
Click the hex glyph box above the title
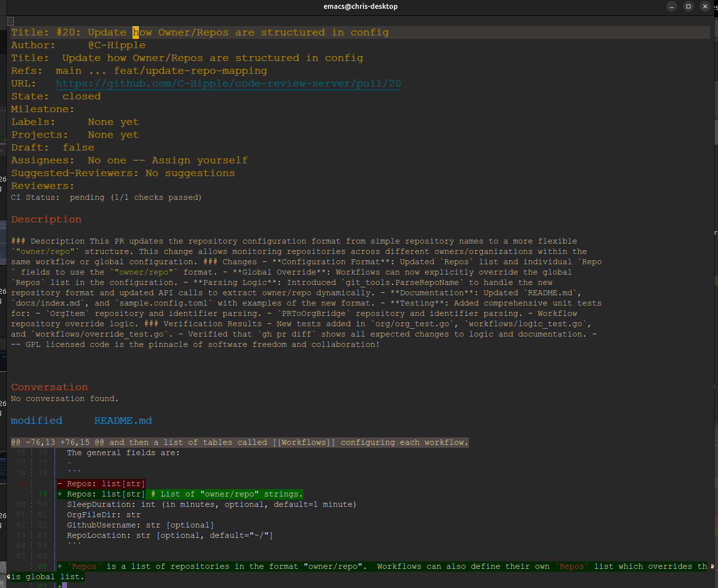pos(10,21)
